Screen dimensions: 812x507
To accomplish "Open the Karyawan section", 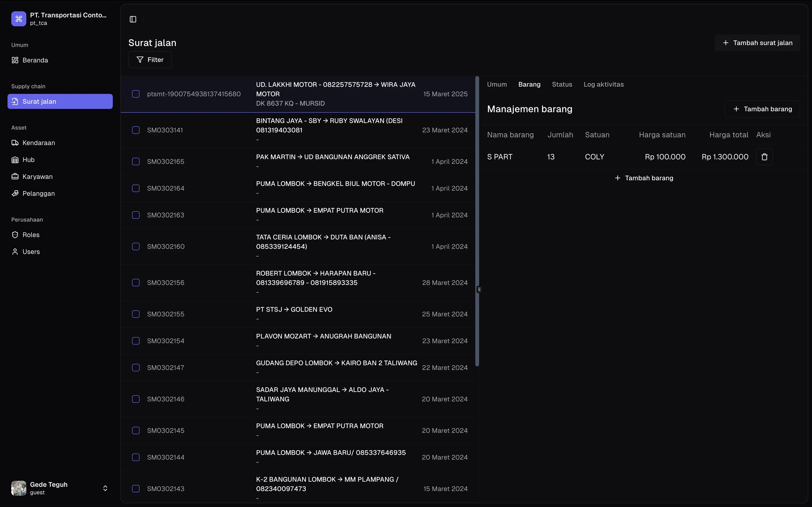I will 37,177.
